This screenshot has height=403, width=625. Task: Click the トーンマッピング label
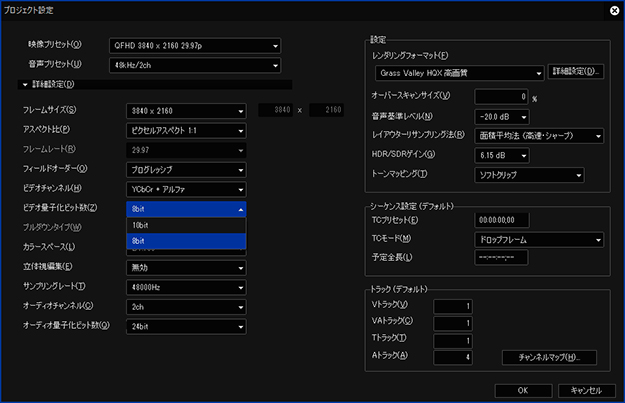point(399,174)
